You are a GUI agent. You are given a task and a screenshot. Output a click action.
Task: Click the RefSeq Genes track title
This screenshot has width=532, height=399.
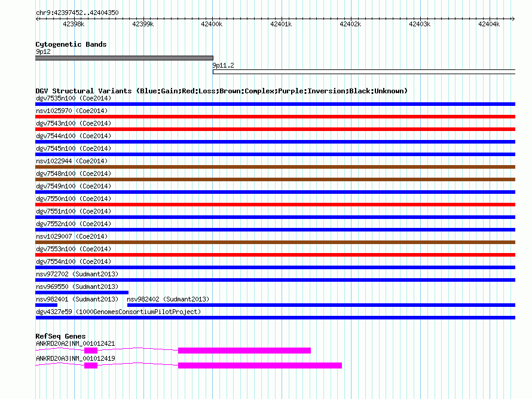point(60,336)
